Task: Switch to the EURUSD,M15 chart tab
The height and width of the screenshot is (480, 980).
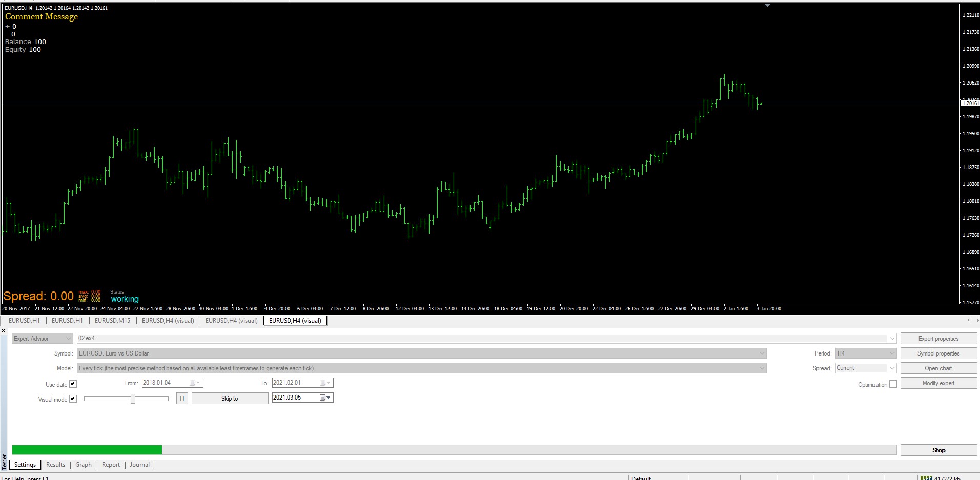Action: coord(112,321)
